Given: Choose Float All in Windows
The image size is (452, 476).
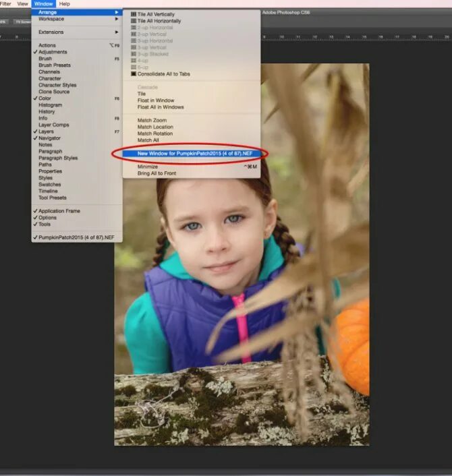Looking at the screenshot, I should click(x=192, y=107).
